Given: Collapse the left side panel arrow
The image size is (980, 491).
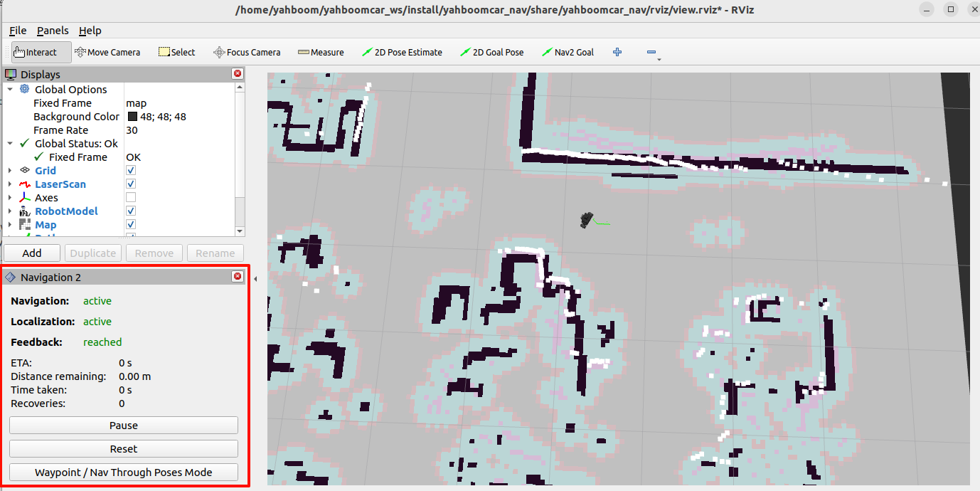Looking at the screenshot, I should point(255,278).
